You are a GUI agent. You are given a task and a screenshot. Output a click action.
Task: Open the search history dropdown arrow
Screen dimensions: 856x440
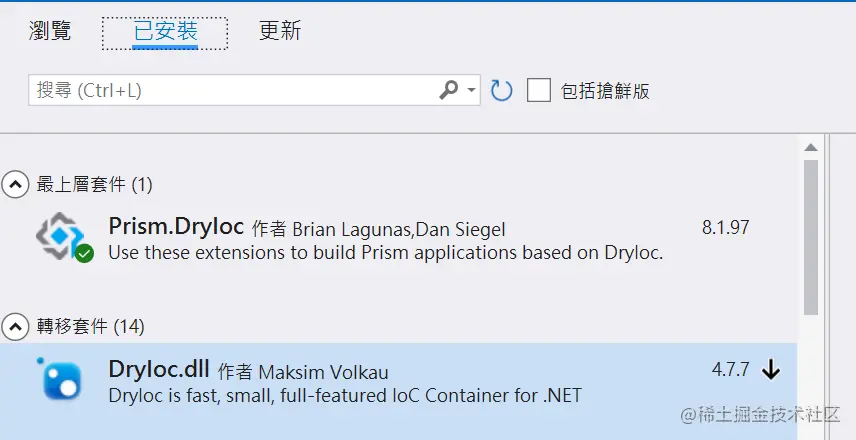472,90
